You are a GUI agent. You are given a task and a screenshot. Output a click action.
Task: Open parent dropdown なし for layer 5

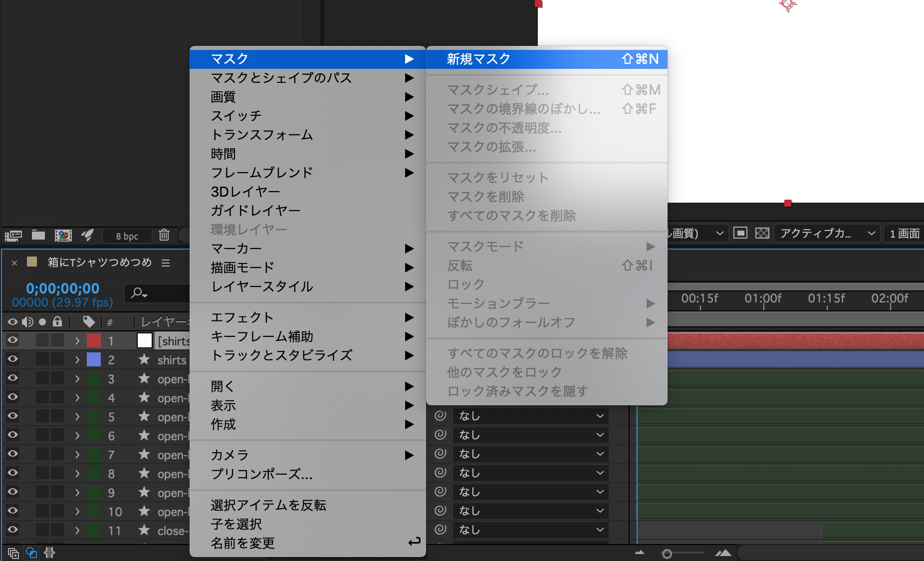point(531,416)
